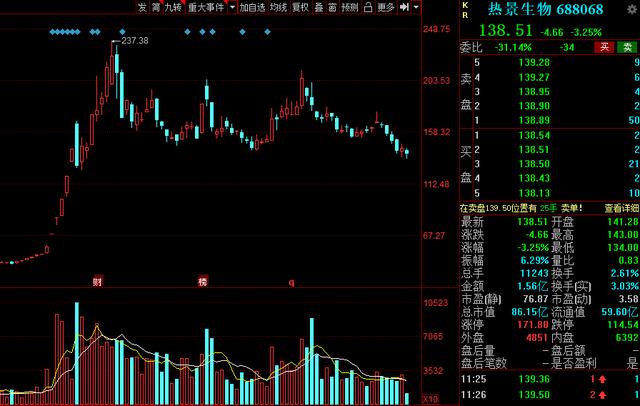640x406 pixels.
Task: Click the 最高 high price 143.00
Action: point(622,235)
